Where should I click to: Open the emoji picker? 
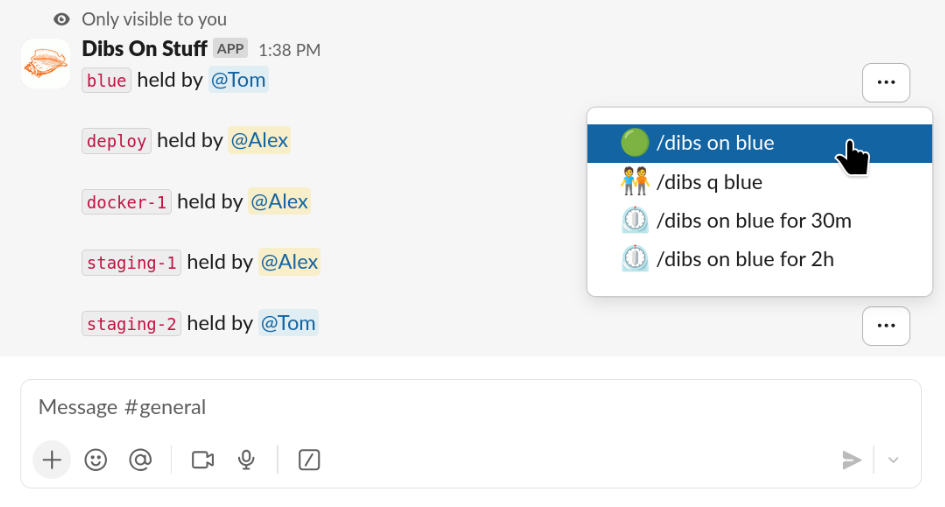point(96,460)
